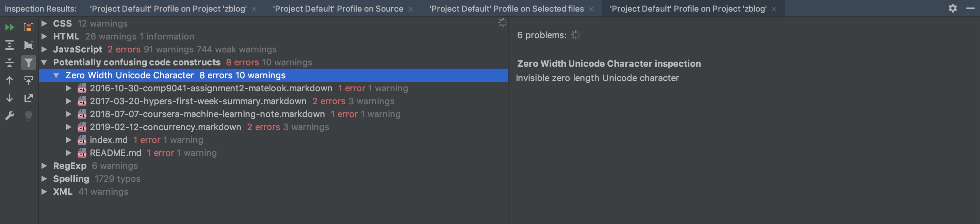This screenshot has width=980, height=224.
Task: Rerun the inspection with green arrows
Action: tap(10, 27)
